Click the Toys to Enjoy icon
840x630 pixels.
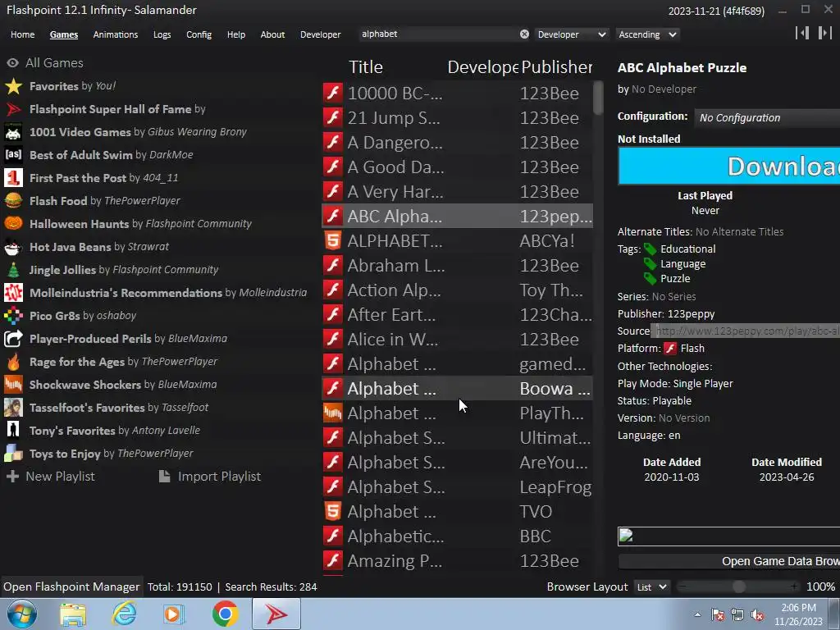[x=13, y=454]
